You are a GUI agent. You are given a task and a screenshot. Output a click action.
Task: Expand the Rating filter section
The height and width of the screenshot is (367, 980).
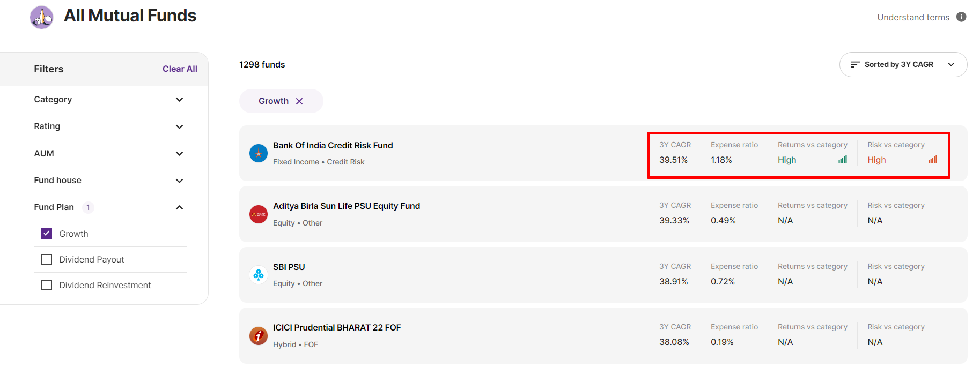click(x=179, y=126)
